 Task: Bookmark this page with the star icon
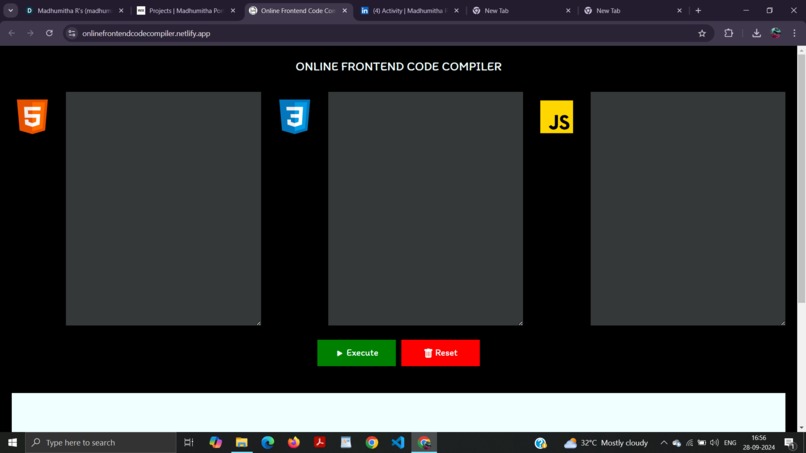coord(702,33)
